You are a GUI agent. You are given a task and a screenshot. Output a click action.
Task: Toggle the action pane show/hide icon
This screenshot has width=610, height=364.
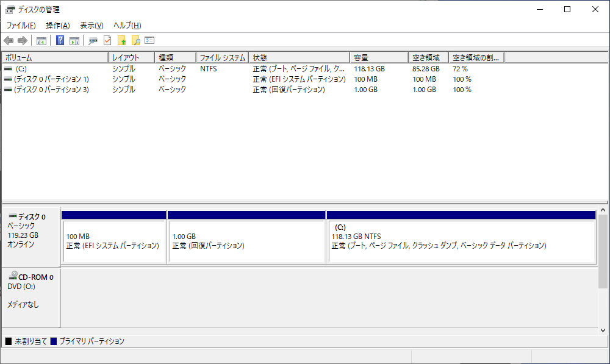point(74,40)
